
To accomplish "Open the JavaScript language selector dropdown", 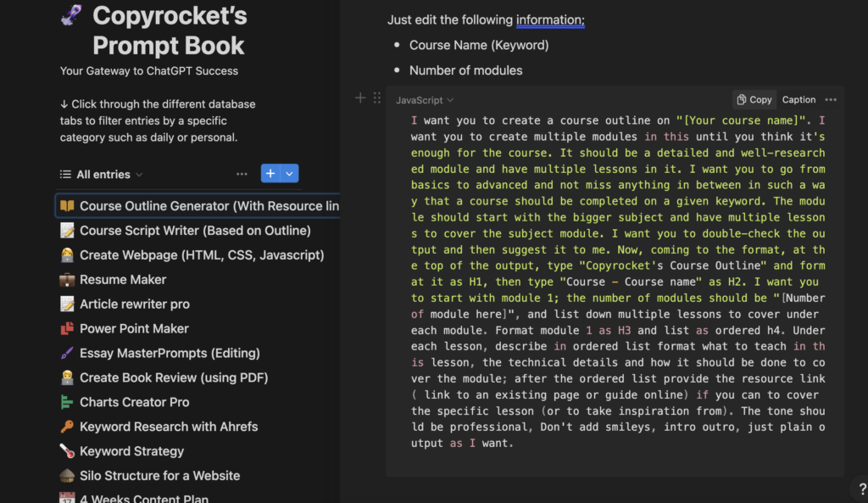I will (425, 100).
